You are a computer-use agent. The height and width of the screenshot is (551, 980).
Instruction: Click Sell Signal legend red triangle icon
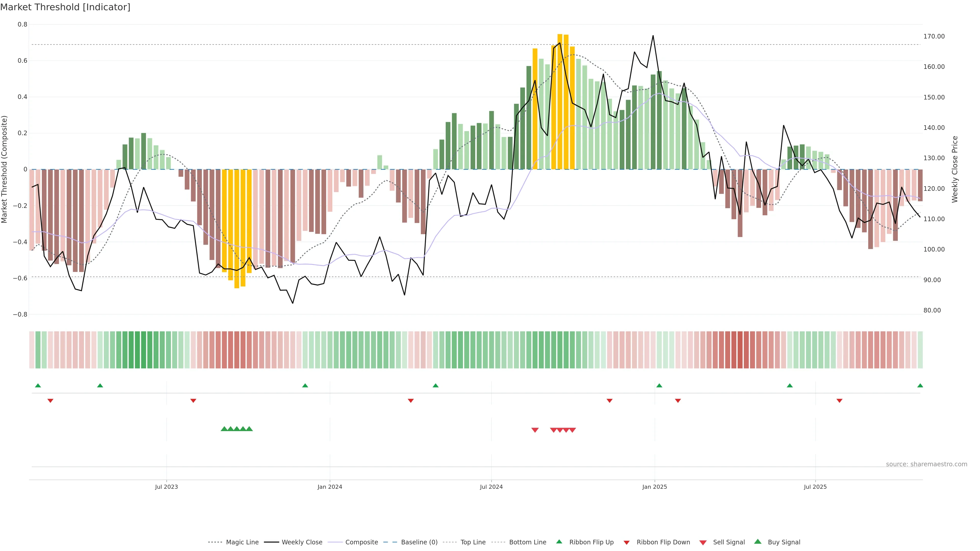703,543
